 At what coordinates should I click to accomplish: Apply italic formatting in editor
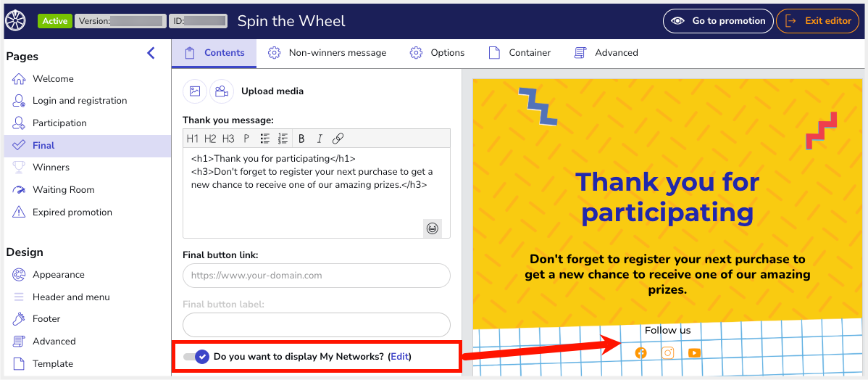pyautogui.click(x=319, y=139)
